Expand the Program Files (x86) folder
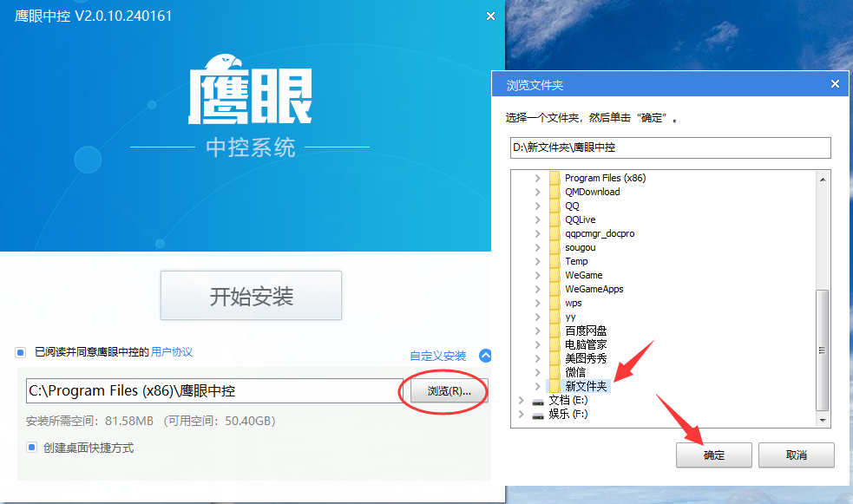 [537, 178]
